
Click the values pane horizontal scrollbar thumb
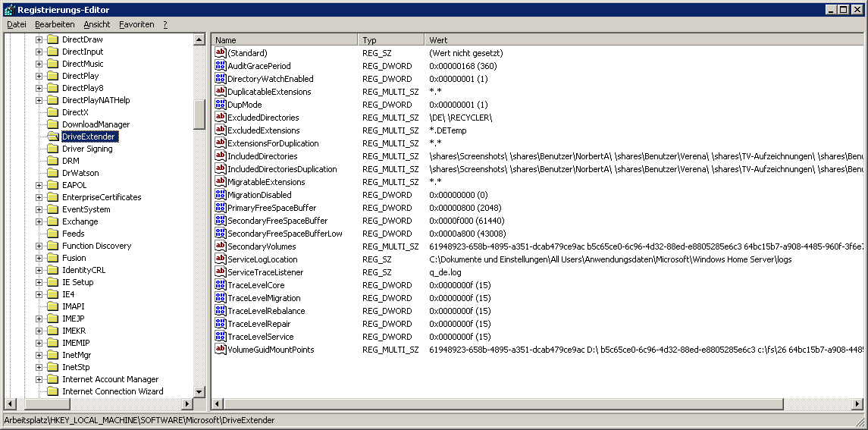click(504, 403)
